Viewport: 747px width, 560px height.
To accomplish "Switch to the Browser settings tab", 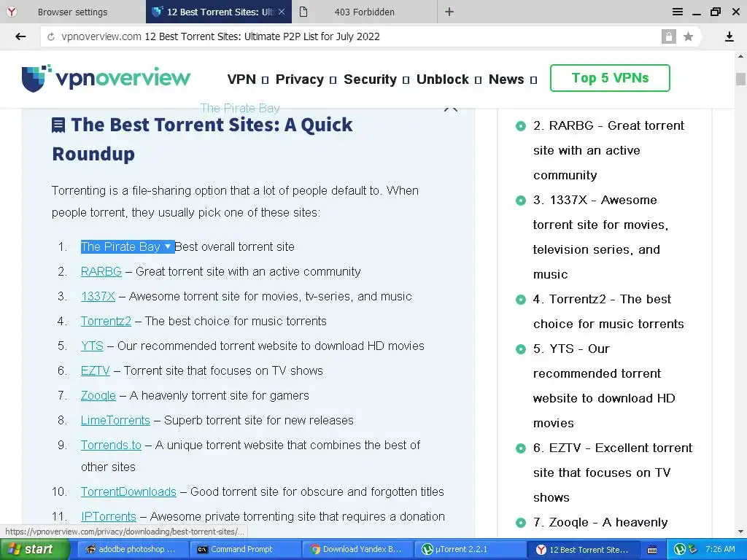I will pyautogui.click(x=73, y=12).
